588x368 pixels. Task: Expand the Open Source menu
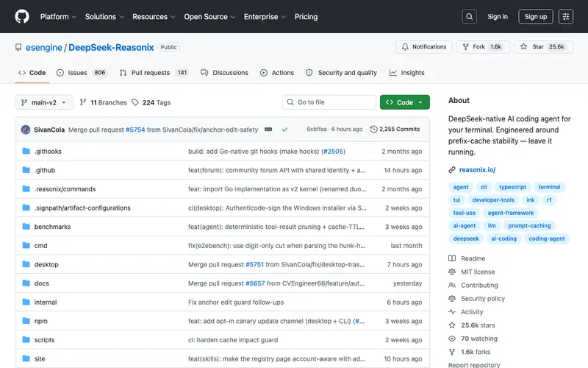click(209, 16)
